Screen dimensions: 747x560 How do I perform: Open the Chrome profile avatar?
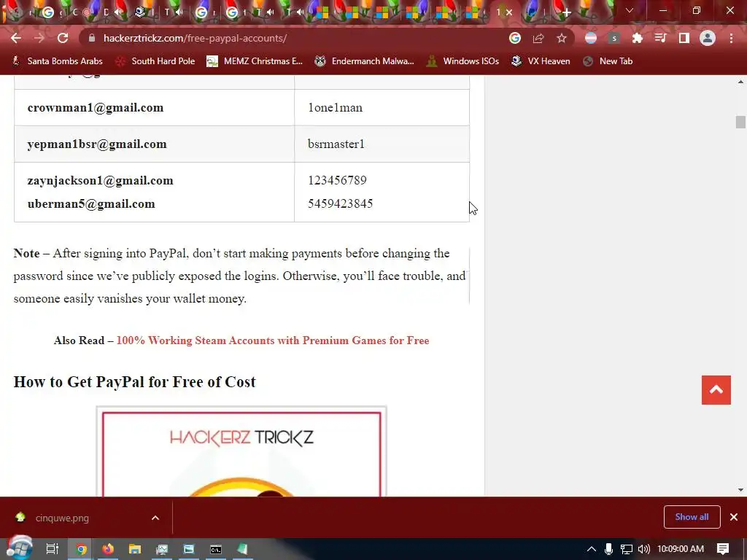pyautogui.click(x=708, y=38)
